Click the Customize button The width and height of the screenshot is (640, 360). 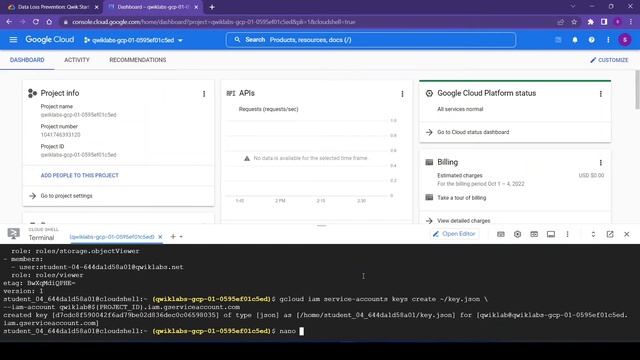coord(609,60)
